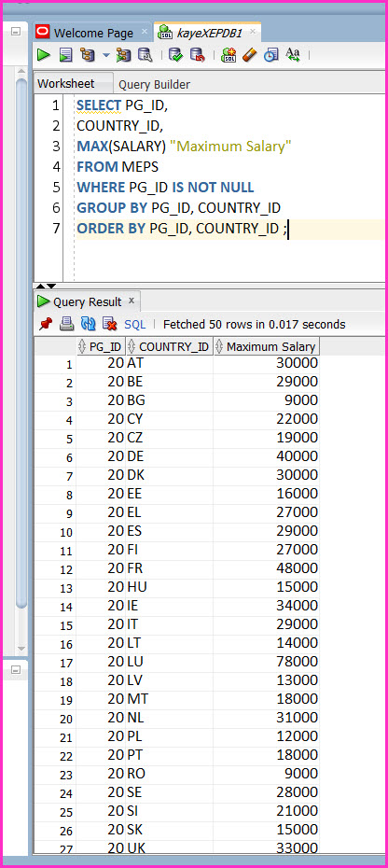Image resolution: width=388 pixels, height=868 pixels.
Task: Click the Oracle icon on Welcome Page tab
Action: coord(43,34)
